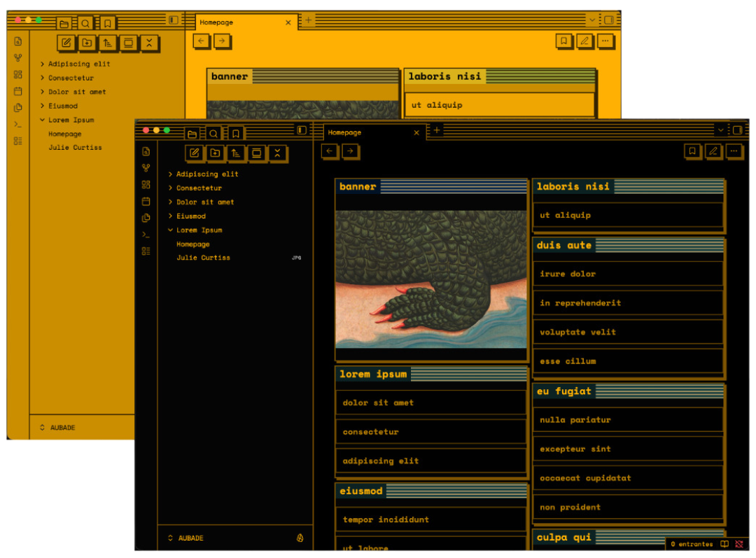
Task: Click templates icon in dark window ribbon
Action: [x=146, y=251]
